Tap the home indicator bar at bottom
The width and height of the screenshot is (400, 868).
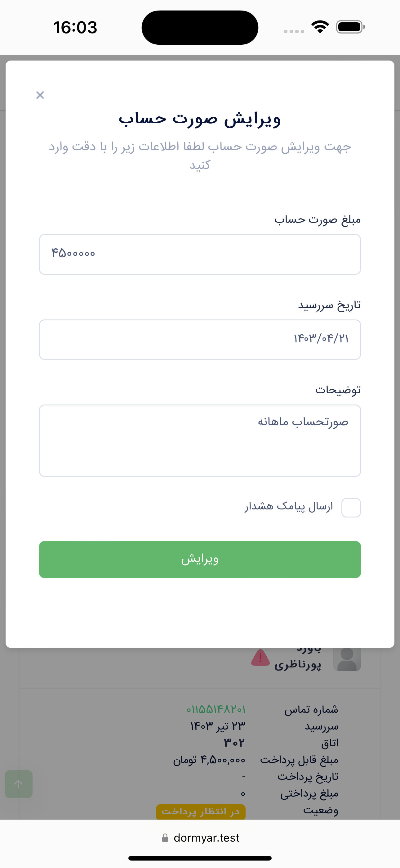coord(200,858)
